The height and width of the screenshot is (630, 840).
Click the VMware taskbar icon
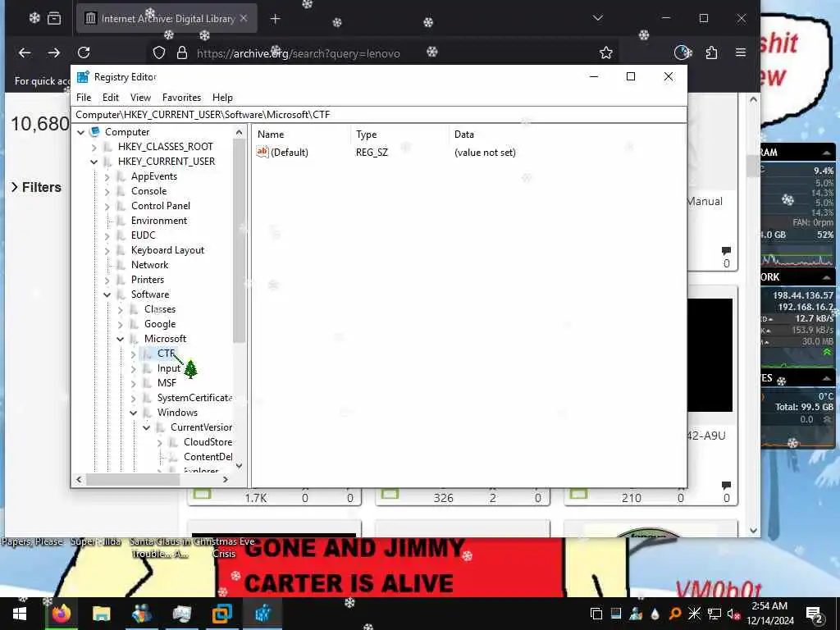click(x=221, y=614)
